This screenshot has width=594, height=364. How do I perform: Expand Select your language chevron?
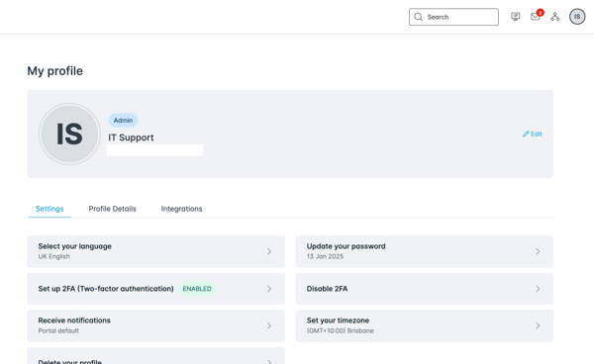click(x=269, y=251)
